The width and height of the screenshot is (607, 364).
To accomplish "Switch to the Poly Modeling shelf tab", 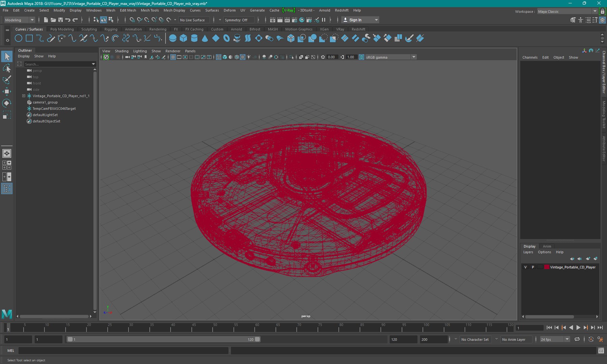I will pyautogui.click(x=62, y=29).
